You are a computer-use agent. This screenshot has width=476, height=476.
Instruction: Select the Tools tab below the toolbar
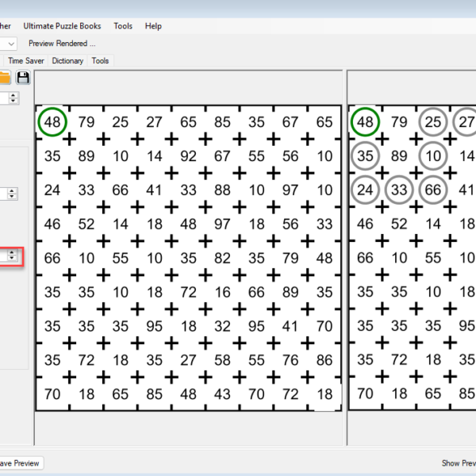100,60
